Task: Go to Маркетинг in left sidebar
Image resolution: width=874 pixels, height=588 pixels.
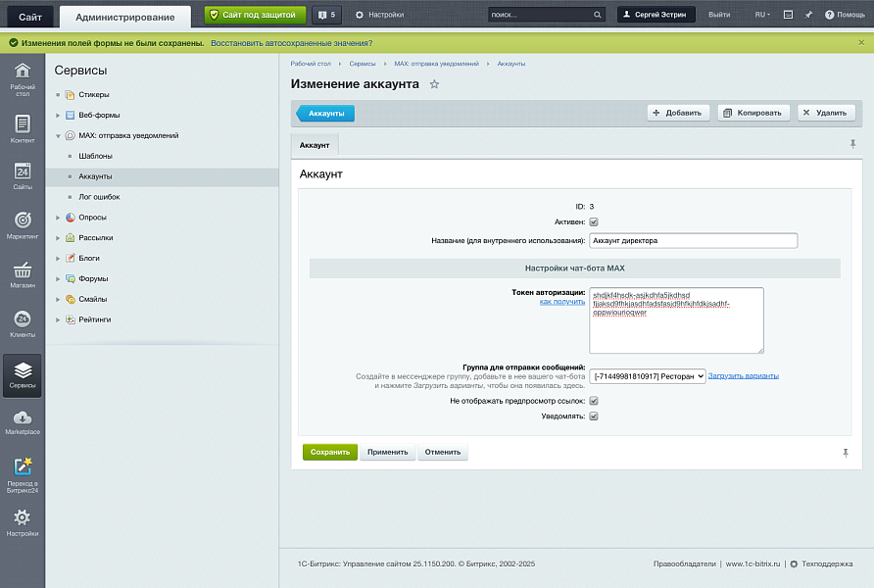Action: coord(23,224)
